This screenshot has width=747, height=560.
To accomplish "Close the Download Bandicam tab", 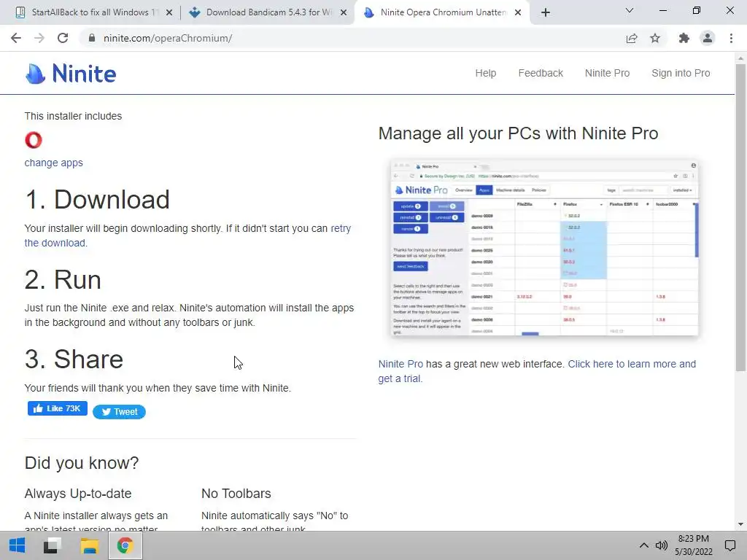I will 344,13.
